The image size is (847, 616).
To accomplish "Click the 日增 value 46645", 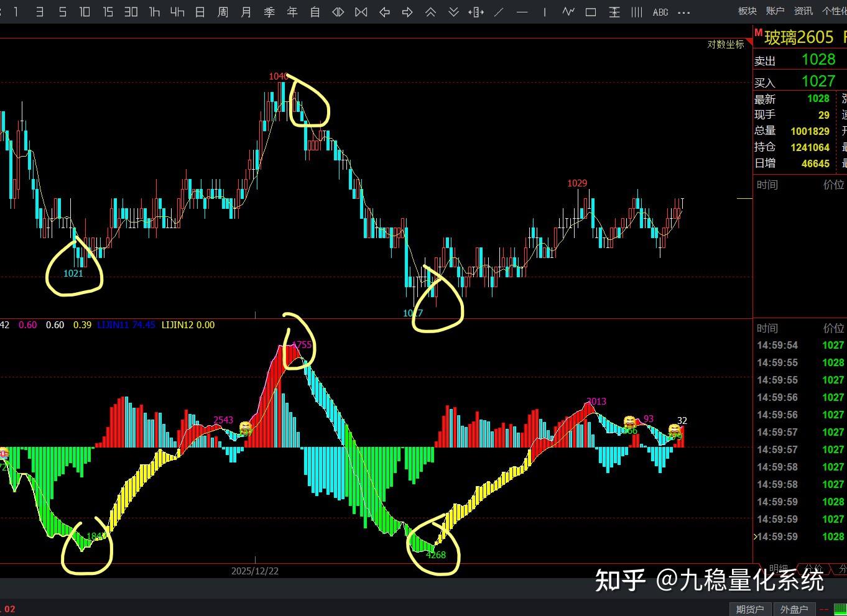I will tap(816, 163).
